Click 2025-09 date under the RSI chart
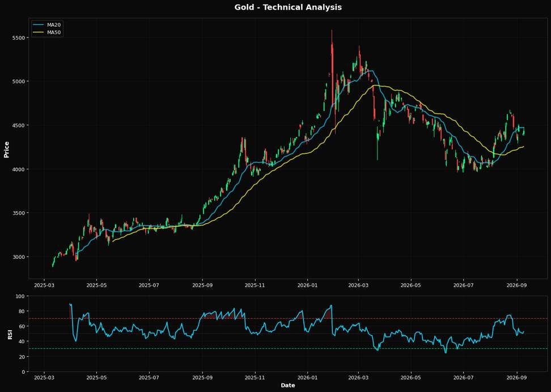 pos(203,378)
